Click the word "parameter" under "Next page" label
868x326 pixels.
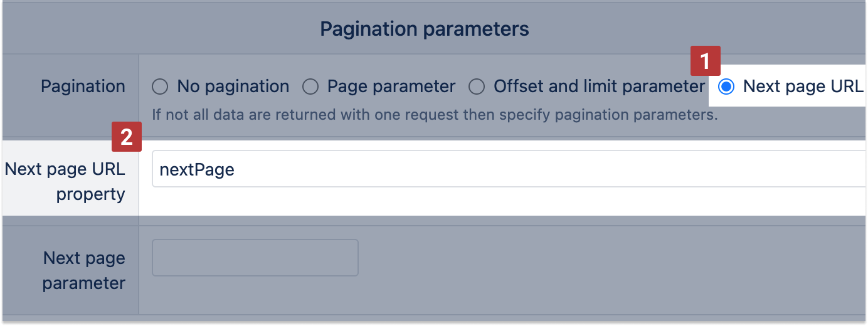(x=84, y=283)
